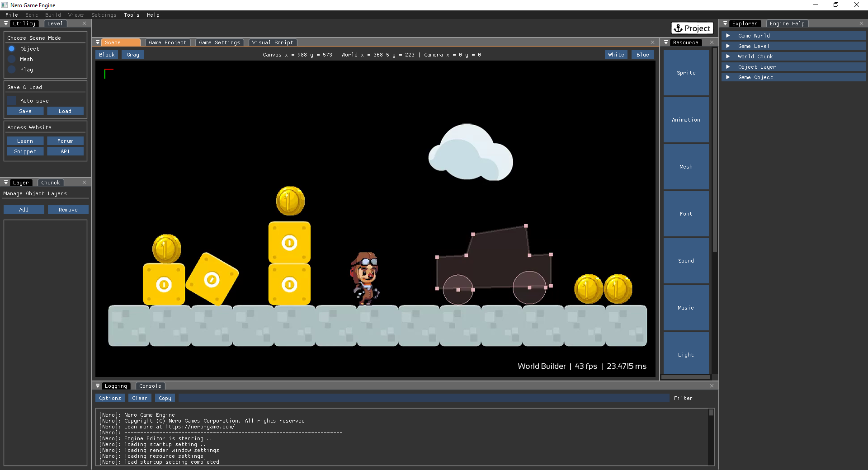Switch to the Visual Script tab
The image size is (868, 470).
pyautogui.click(x=273, y=42)
